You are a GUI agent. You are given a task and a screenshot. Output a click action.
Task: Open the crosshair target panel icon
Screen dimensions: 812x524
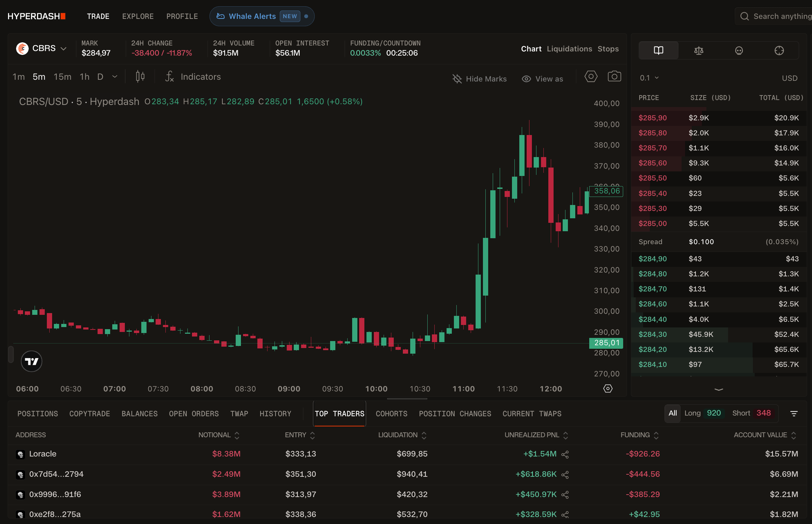pyautogui.click(x=779, y=51)
